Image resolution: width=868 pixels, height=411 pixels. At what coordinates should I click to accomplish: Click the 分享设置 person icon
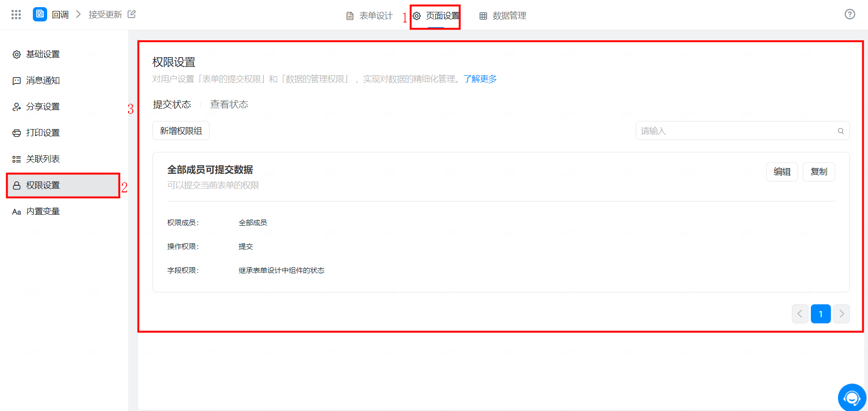[17, 107]
